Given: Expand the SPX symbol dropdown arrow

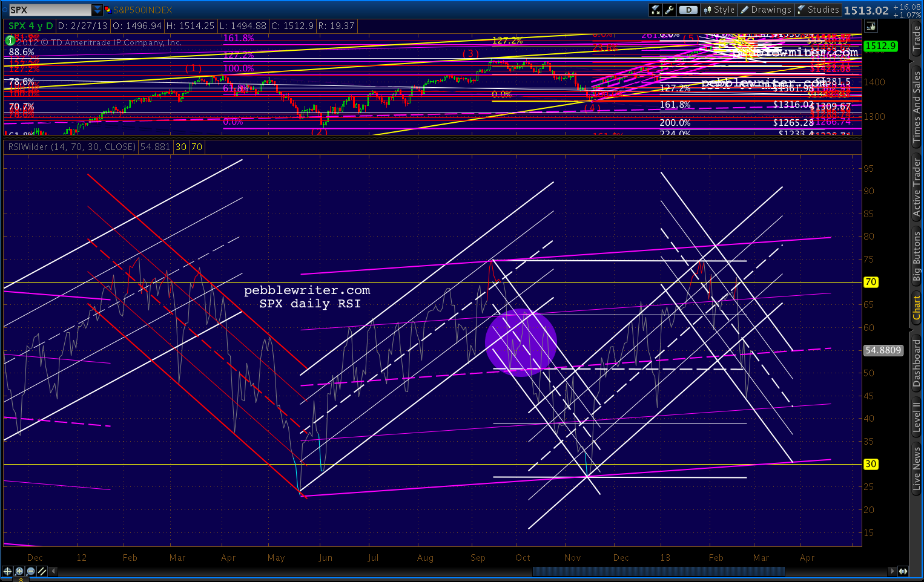Looking at the screenshot, I should click(x=97, y=10).
